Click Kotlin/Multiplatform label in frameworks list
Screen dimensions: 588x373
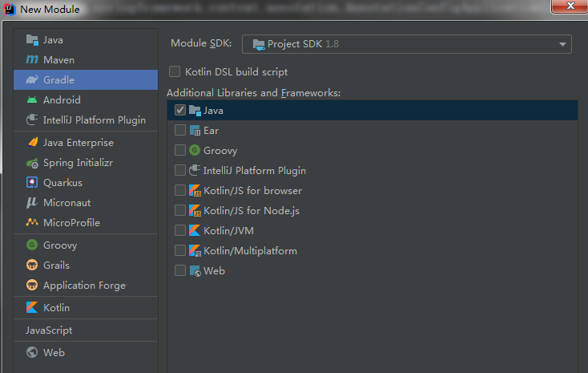pyautogui.click(x=250, y=250)
